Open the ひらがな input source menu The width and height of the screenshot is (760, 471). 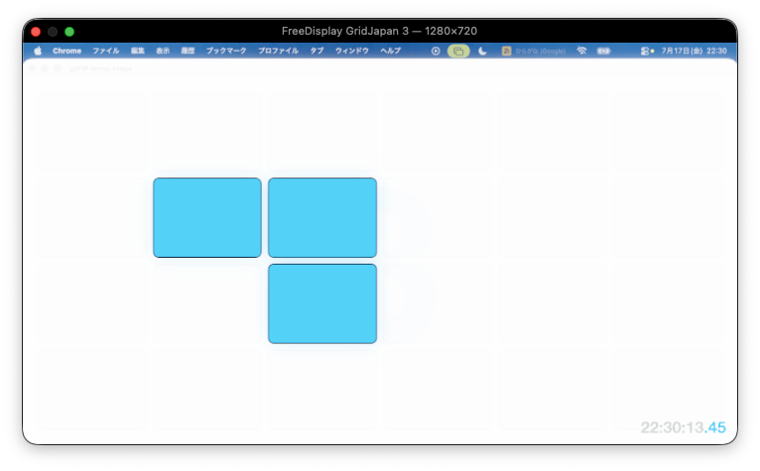point(534,51)
